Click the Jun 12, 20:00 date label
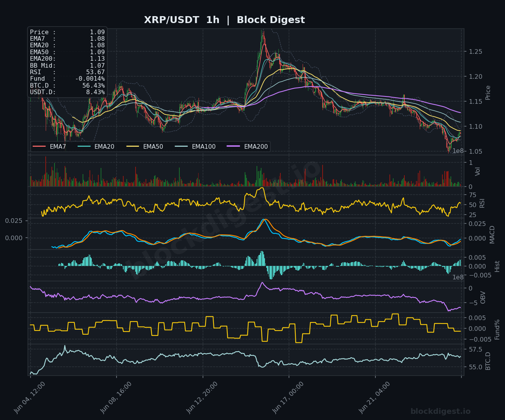 click(x=202, y=397)
